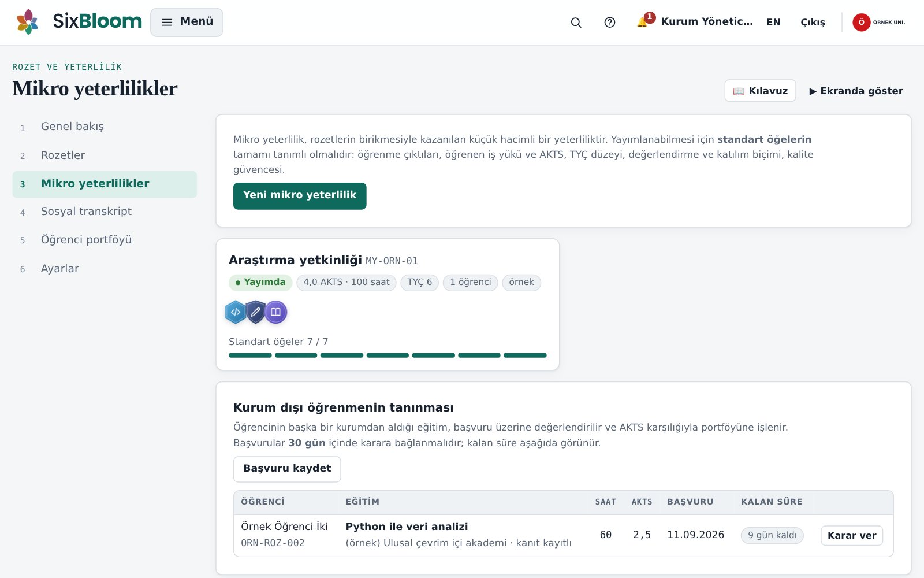The image size is (924, 578).
Task: Click the SixBloom flower logo
Action: [27, 22]
